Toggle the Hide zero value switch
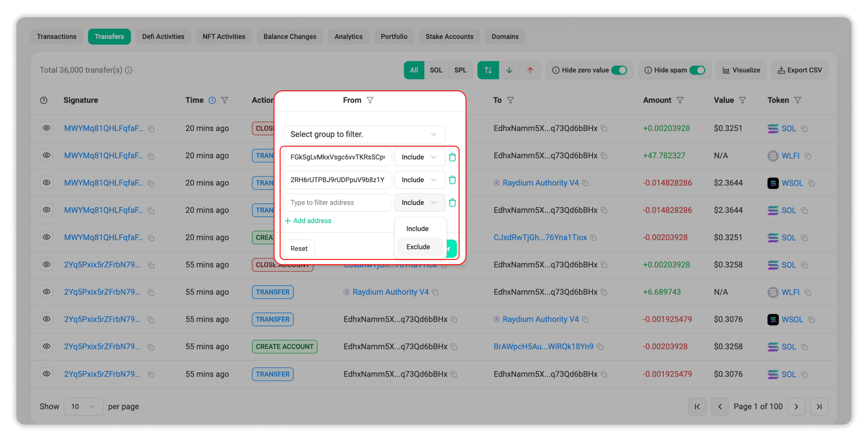This screenshot has width=868, height=442. click(619, 70)
